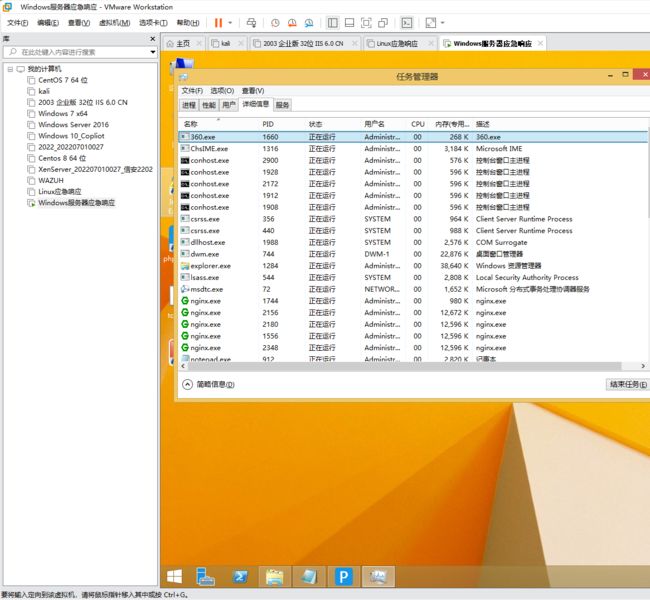Open the guest Windows Start button
This screenshot has height=600, width=650.
(175, 576)
